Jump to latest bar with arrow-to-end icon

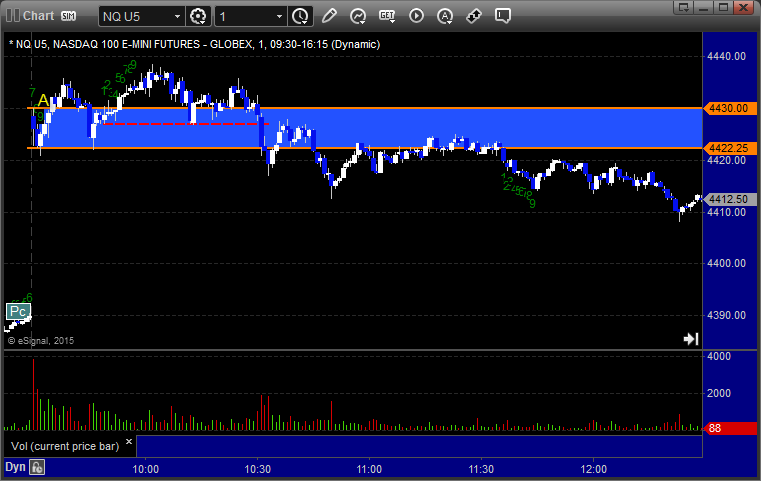[691, 339]
